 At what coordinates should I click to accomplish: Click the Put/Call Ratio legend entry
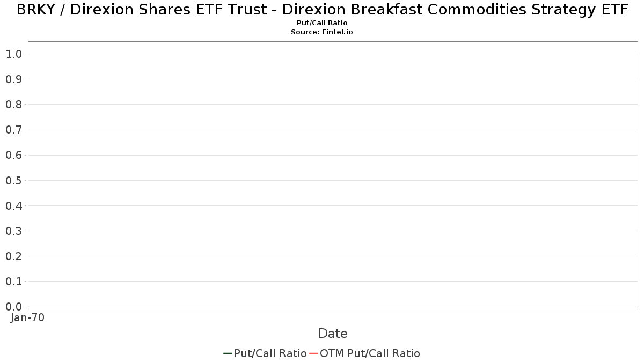click(265, 353)
